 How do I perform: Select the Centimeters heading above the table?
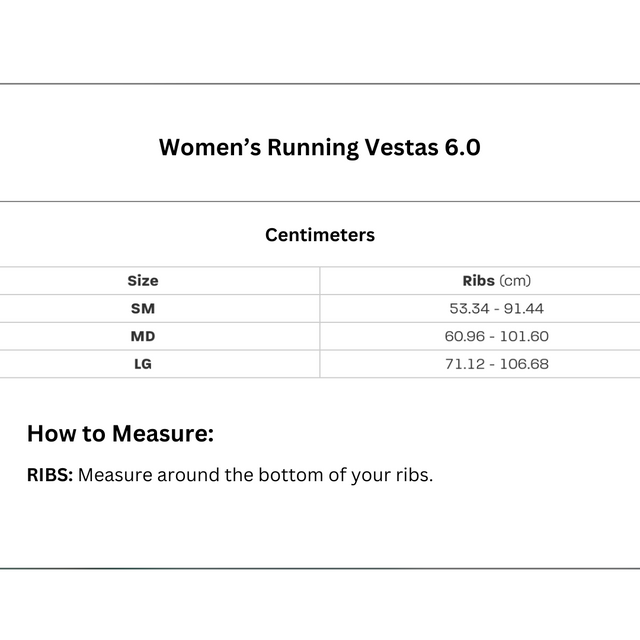pos(320,235)
